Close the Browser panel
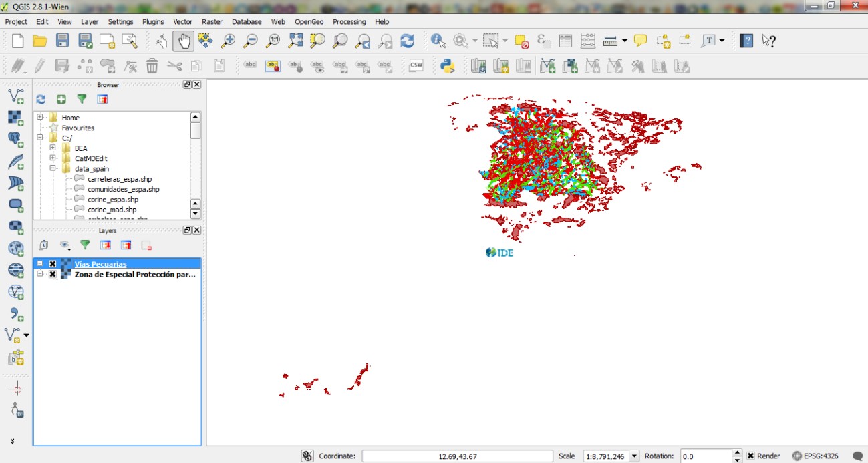This screenshot has height=463, width=868. coord(197,85)
